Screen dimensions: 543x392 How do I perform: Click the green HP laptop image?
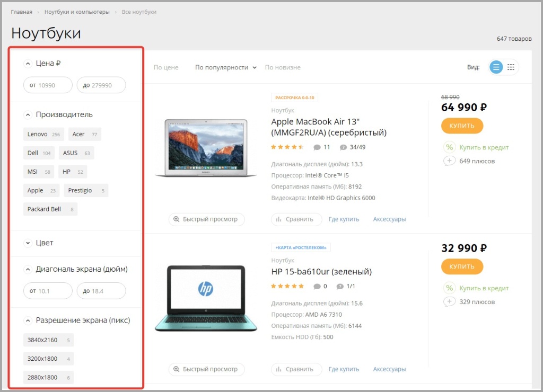[x=206, y=299]
